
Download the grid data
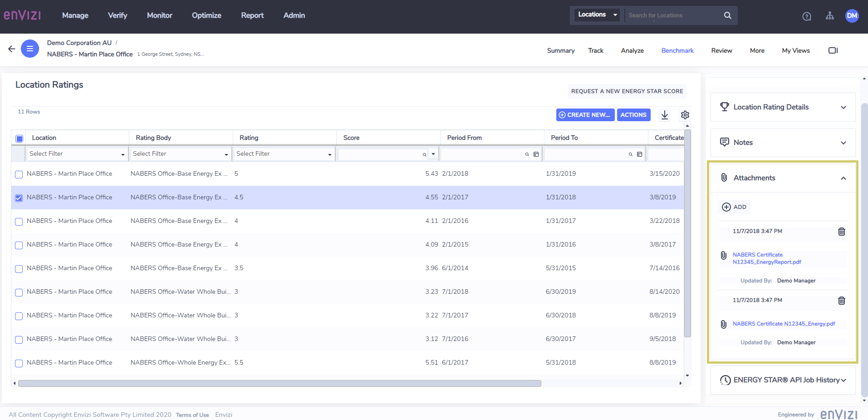point(665,115)
